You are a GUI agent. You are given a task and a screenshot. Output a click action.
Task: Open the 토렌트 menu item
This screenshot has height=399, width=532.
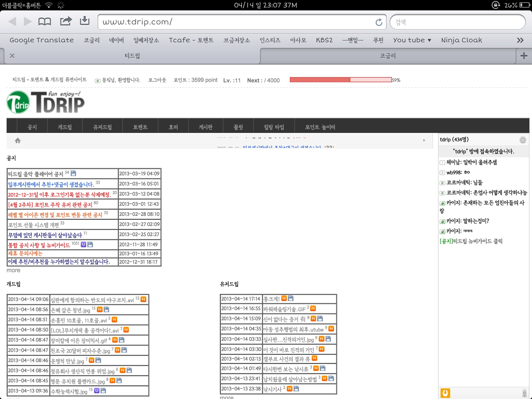click(x=140, y=127)
